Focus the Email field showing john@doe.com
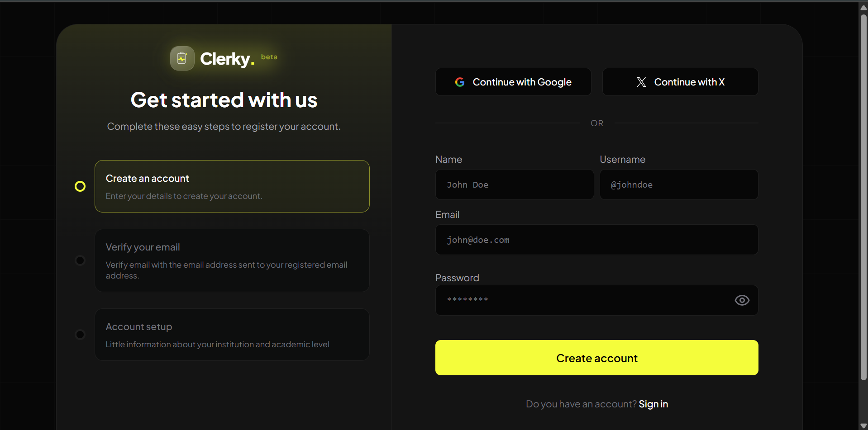The height and width of the screenshot is (430, 868). point(597,240)
